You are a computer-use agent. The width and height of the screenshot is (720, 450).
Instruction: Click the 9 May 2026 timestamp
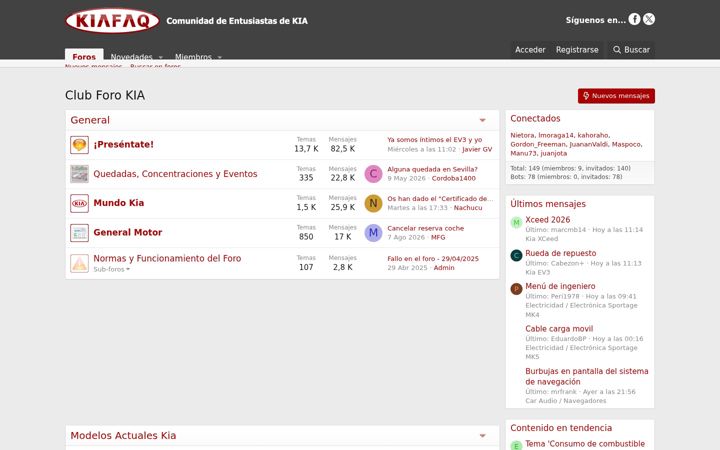(x=406, y=179)
